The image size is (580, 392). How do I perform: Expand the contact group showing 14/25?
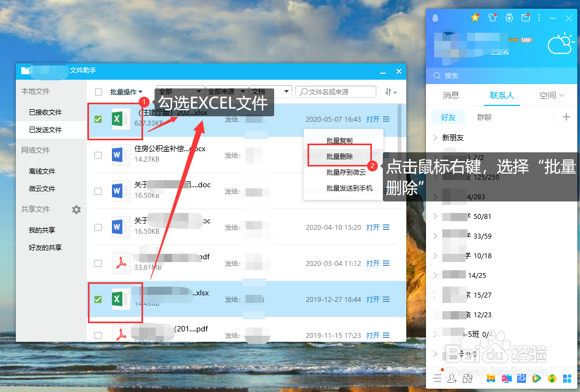tap(435, 275)
